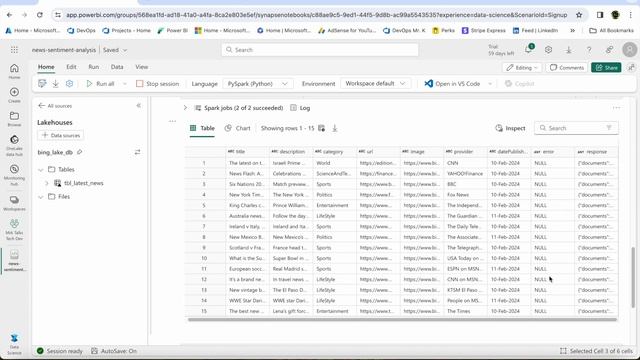Click the first notebook toolbar icon
Image resolution: width=640 pixels, height=360 pixels.
coord(42,84)
